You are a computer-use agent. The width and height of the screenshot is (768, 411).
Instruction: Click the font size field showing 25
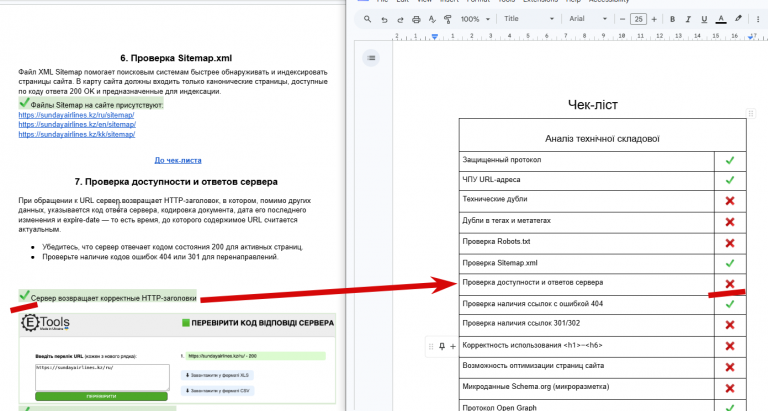(x=638, y=19)
